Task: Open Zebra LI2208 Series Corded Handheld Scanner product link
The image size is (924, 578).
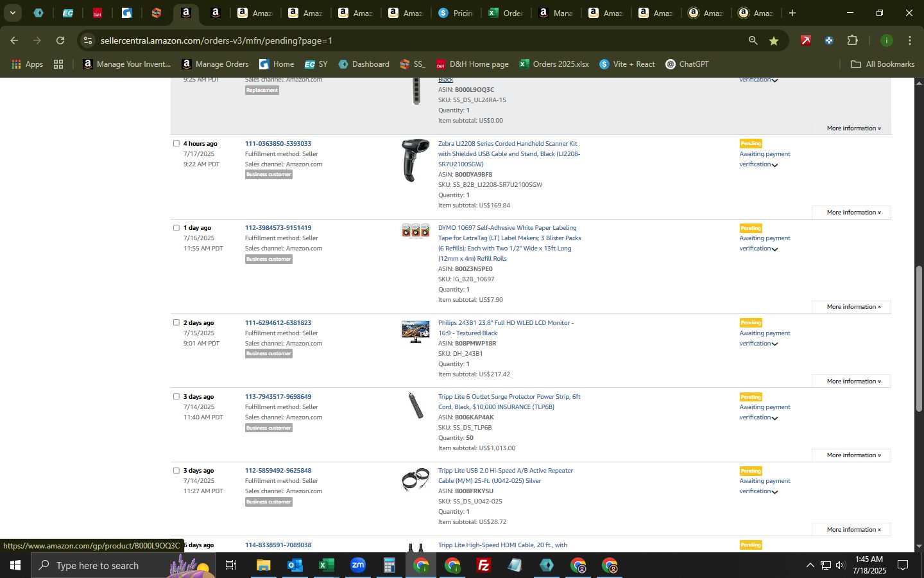Action: point(509,153)
